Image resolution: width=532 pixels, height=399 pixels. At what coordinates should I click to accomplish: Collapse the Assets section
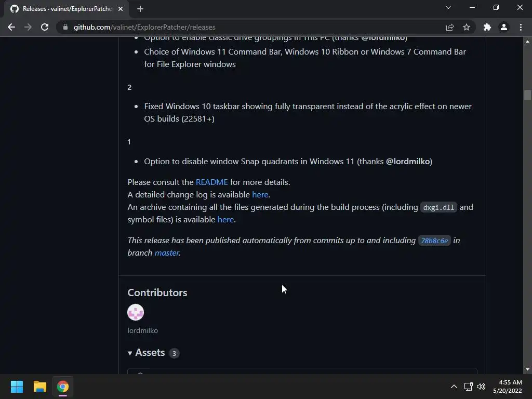point(146,353)
